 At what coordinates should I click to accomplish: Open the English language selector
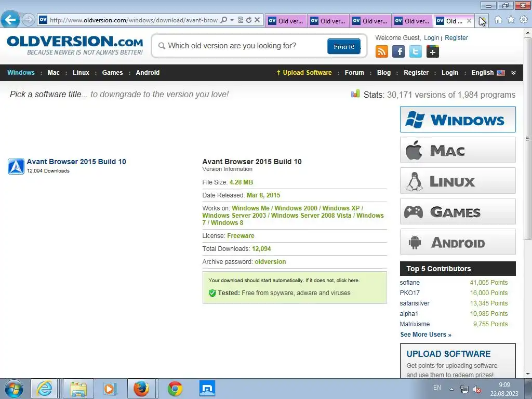pos(488,73)
